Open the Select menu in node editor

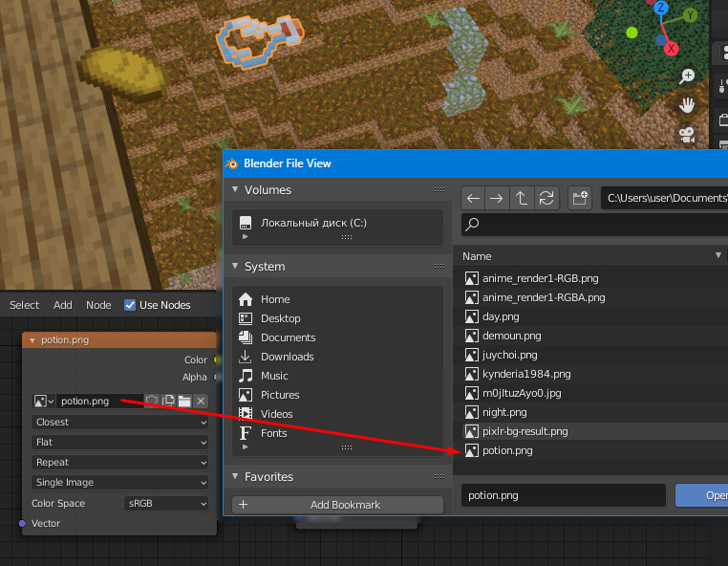tap(25, 305)
